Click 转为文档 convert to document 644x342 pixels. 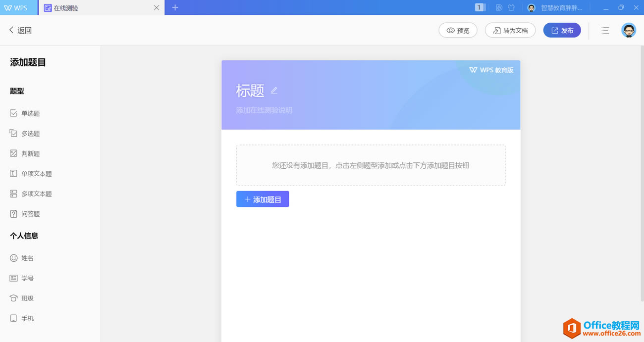click(x=510, y=30)
